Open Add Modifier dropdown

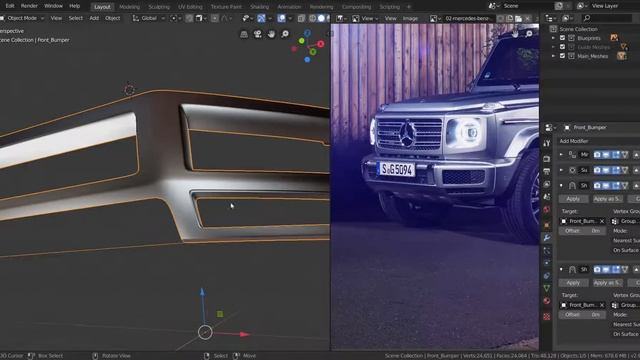click(599, 141)
